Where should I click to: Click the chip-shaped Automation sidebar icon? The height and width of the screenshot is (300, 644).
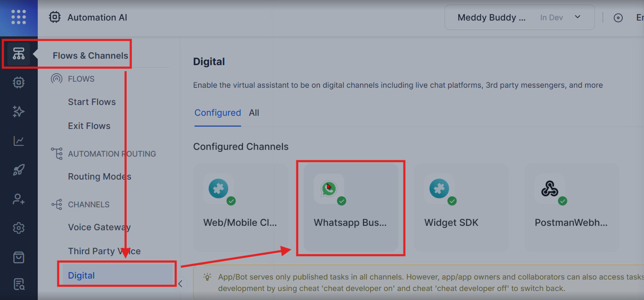tap(18, 82)
